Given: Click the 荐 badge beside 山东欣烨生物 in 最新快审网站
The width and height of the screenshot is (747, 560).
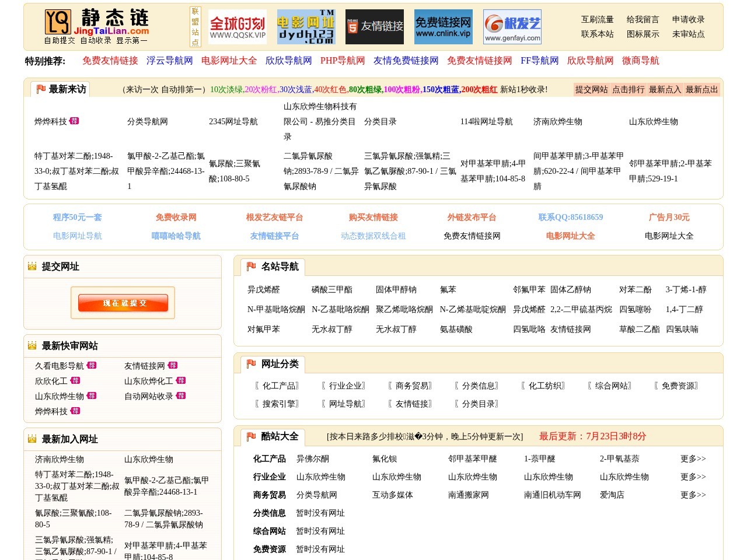Looking at the screenshot, I should 92,395.
